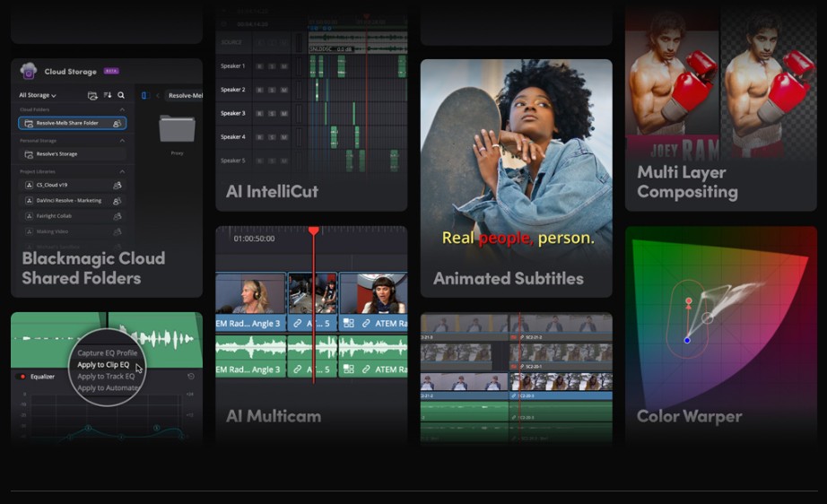Viewport: 827px width, 504px height.
Task: Arm record (R) on Speaker 1 track
Action: [x=260, y=66]
